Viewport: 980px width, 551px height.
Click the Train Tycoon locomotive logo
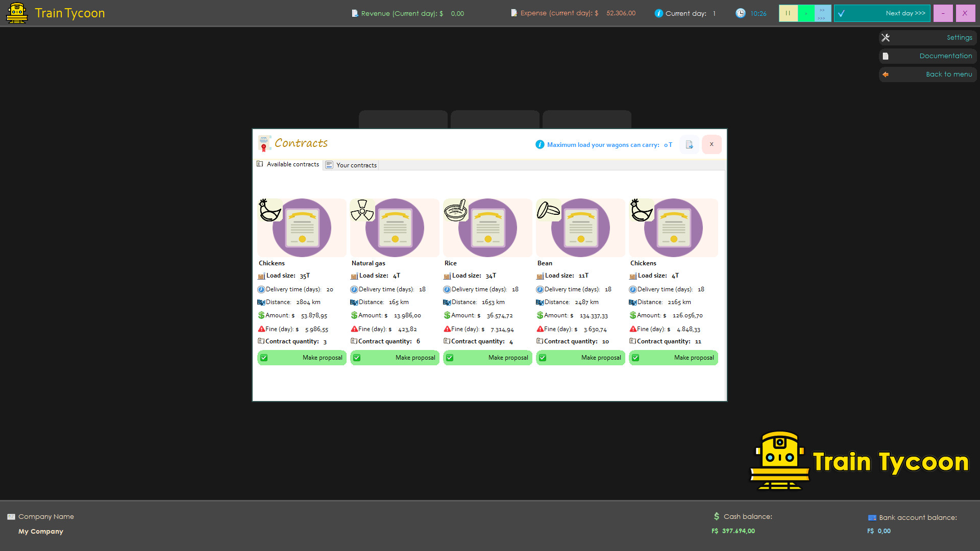tap(17, 12)
